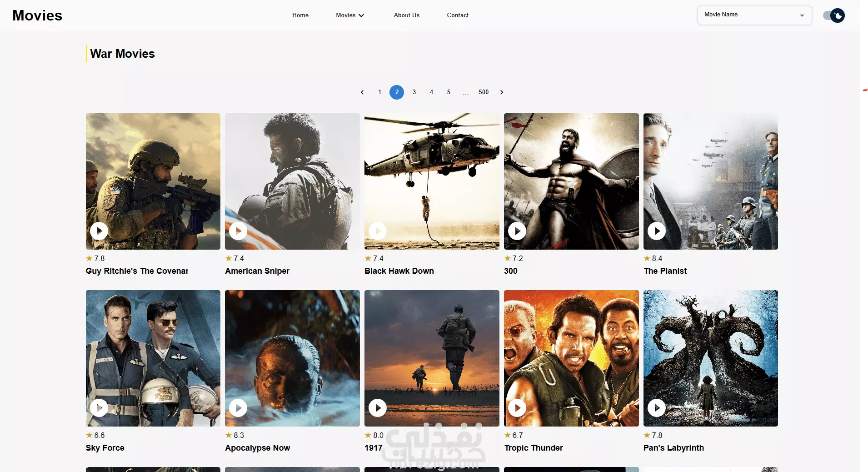Click the title Apocalypse Now

click(258, 448)
